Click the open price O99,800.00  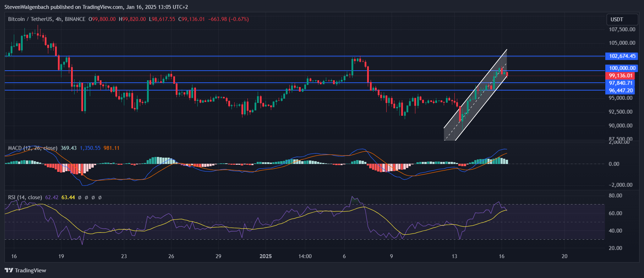[x=102, y=19]
